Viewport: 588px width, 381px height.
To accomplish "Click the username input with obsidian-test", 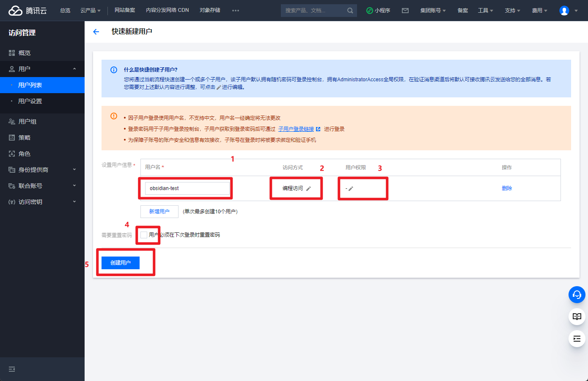I will tap(187, 188).
